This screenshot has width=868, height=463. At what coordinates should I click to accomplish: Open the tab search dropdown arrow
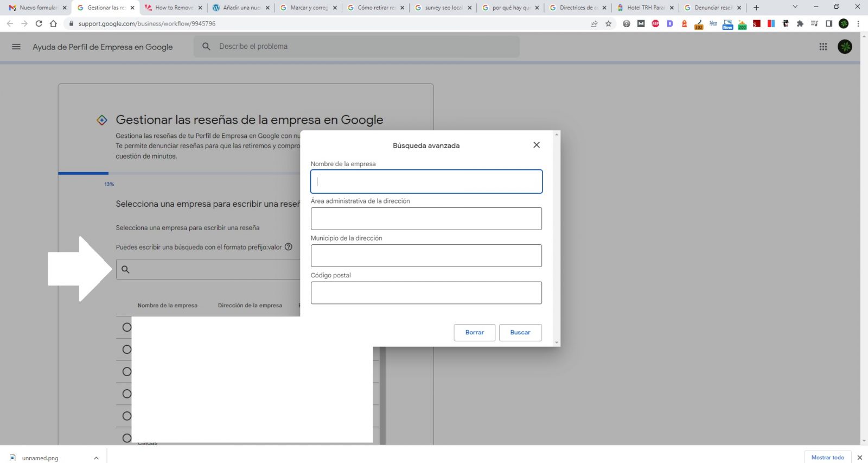coord(795,7)
